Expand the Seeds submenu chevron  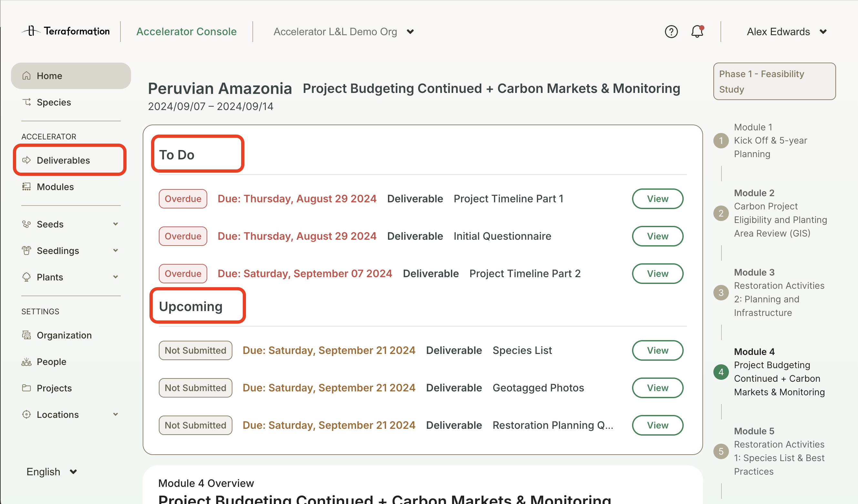[x=116, y=224]
